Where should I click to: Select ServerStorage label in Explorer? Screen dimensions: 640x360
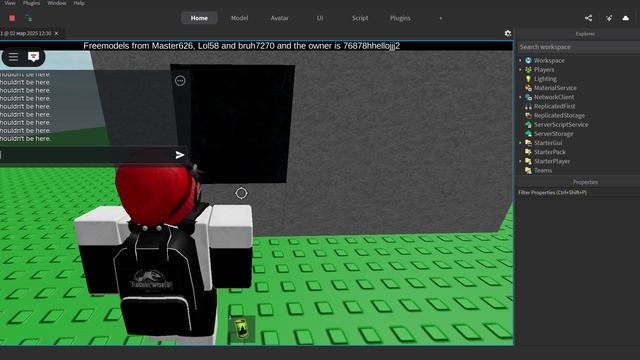[553, 134]
